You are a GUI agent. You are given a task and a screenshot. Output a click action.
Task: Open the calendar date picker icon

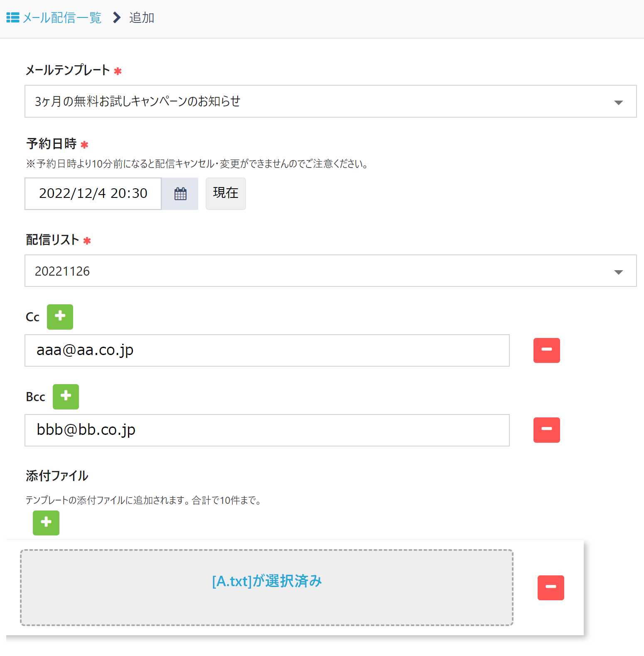[x=180, y=194]
